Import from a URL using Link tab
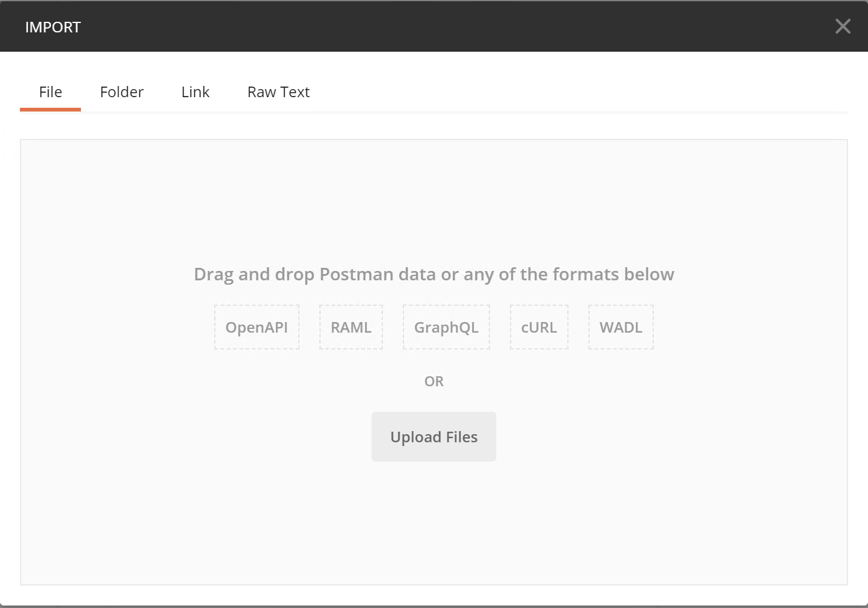 tap(195, 92)
